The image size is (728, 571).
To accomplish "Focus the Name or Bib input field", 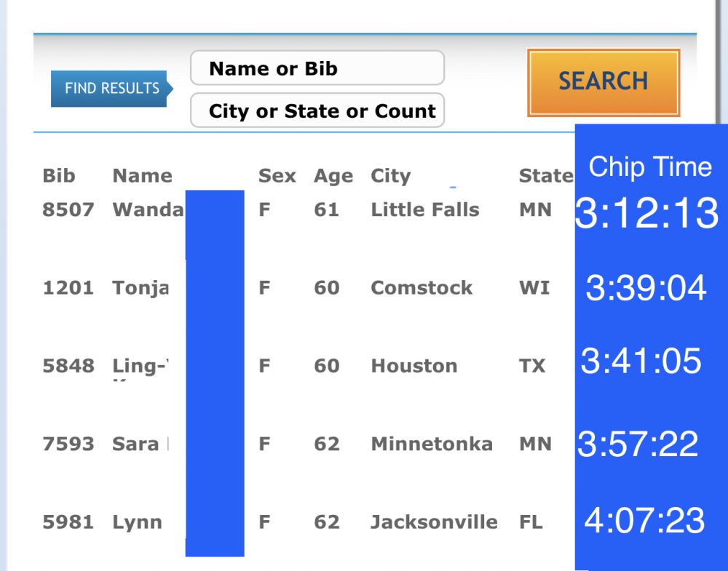I will tap(317, 69).
